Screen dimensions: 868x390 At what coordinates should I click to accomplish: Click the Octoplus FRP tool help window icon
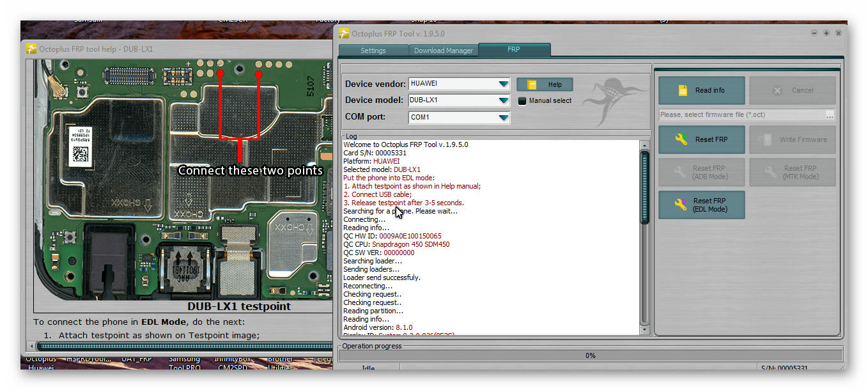(x=31, y=49)
